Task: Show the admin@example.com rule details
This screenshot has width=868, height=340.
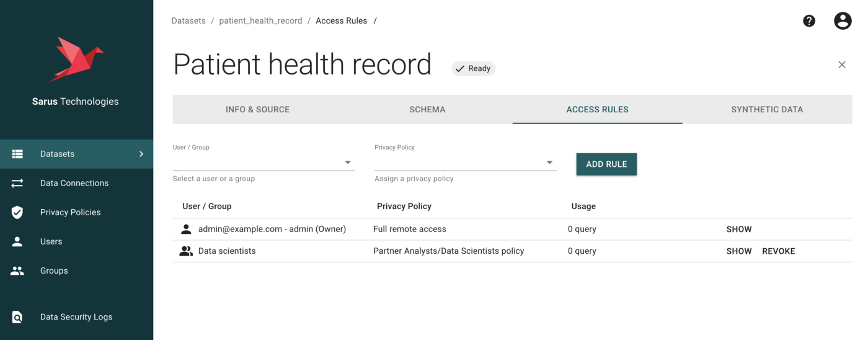Action: click(x=739, y=229)
